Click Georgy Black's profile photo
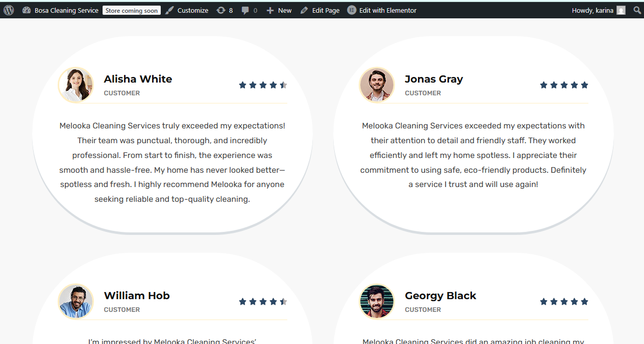 (x=377, y=301)
